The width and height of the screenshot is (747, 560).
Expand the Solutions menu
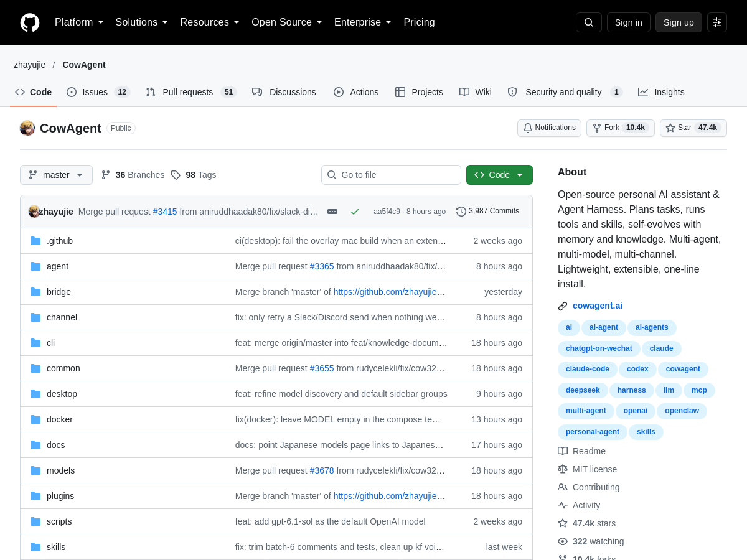142,22
